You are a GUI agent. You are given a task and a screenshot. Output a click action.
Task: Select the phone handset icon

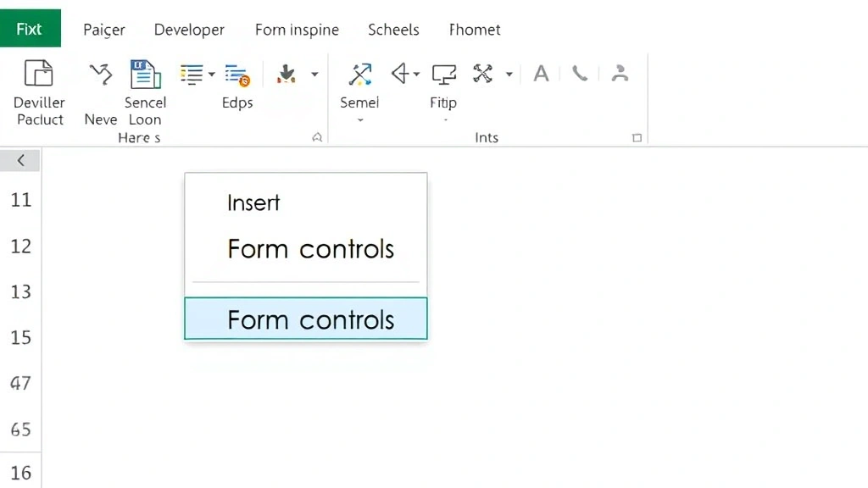[581, 74]
